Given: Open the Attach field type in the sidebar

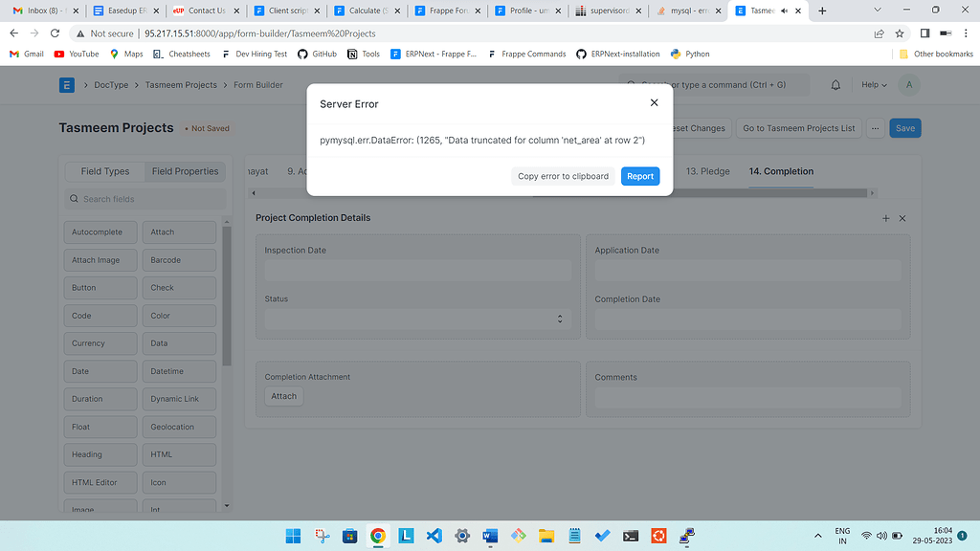Looking at the screenshot, I should 179,231.
